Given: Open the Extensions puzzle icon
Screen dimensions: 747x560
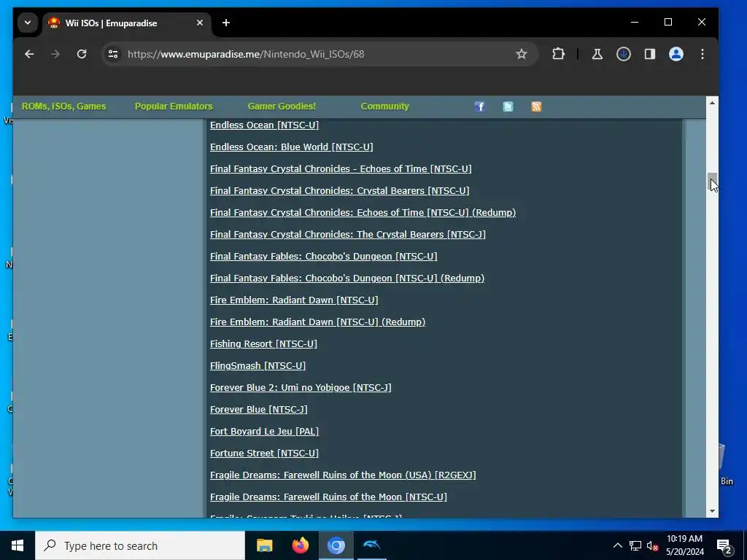Looking at the screenshot, I should pos(558,54).
